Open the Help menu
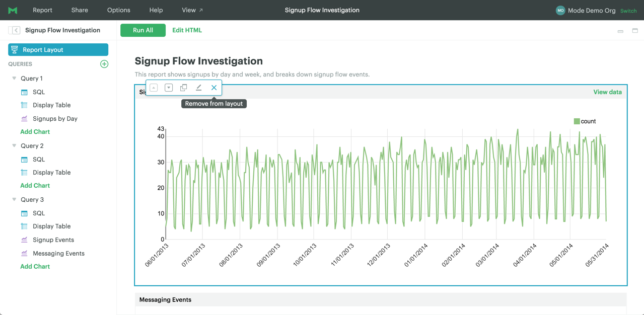 [x=156, y=10]
